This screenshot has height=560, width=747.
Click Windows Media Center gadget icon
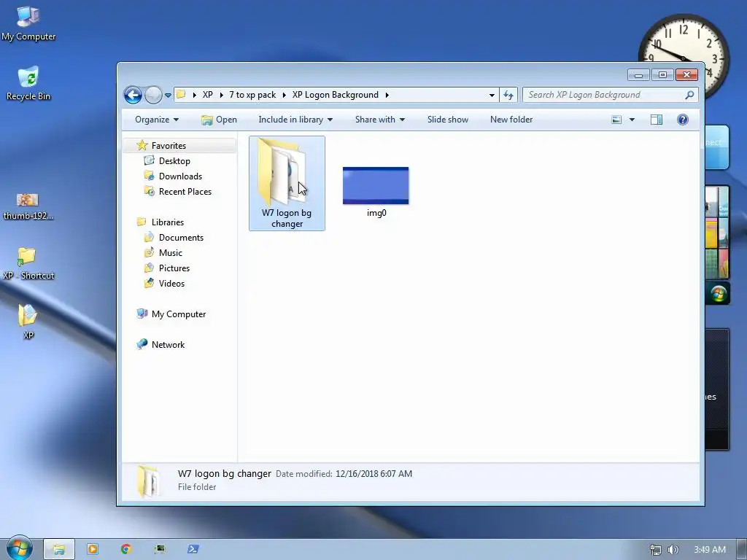[718, 293]
